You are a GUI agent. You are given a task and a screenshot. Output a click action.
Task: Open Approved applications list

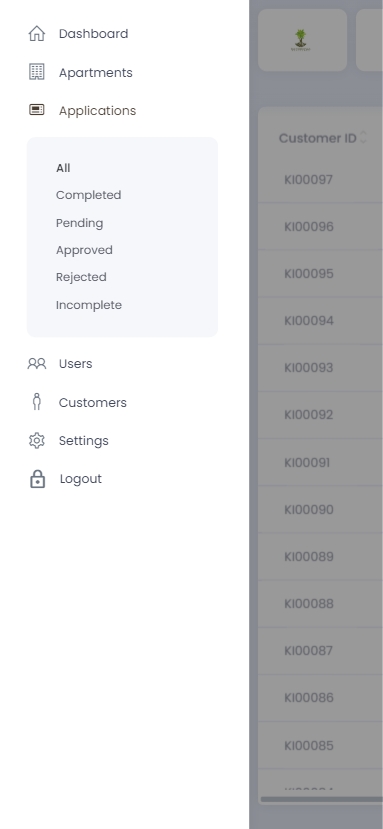84,250
